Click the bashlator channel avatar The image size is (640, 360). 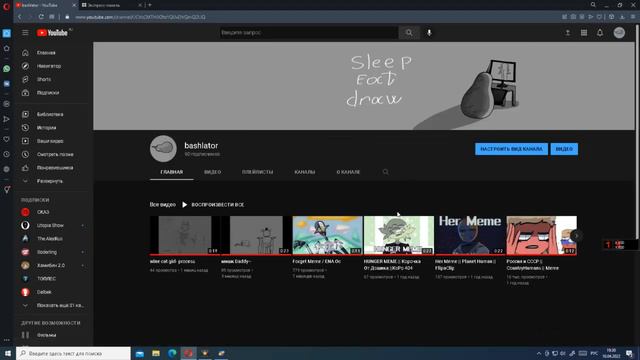pyautogui.click(x=163, y=149)
